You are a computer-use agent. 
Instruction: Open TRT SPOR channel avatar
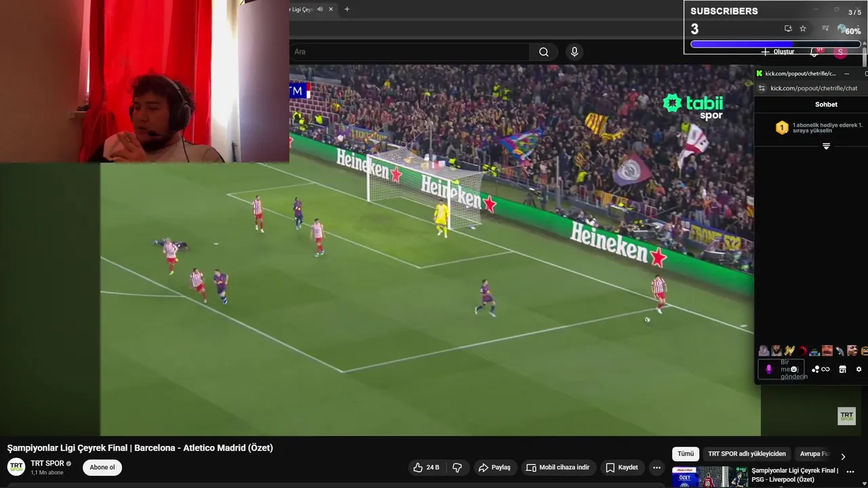(x=16, y=467)
